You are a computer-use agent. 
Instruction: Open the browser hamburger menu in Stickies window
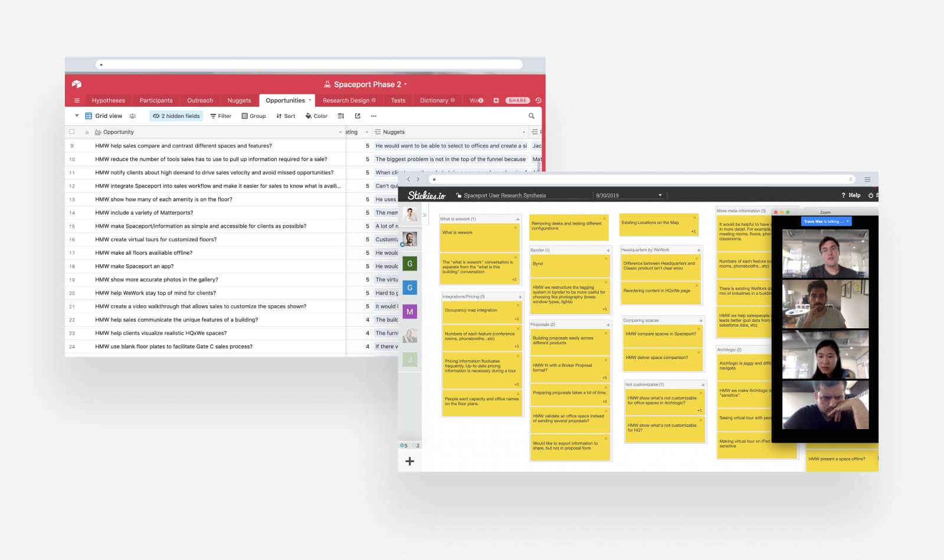(x=867, y=179)
